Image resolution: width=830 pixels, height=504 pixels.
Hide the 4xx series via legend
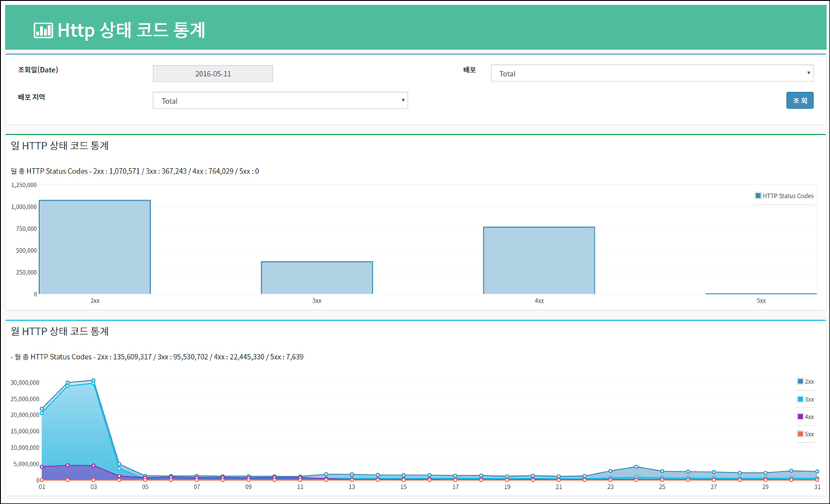[805, 416]
